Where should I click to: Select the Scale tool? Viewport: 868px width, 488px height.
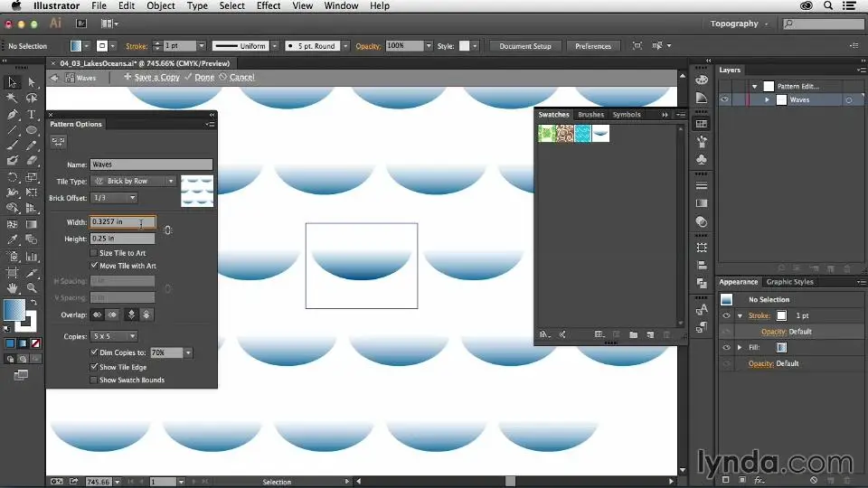32,177
